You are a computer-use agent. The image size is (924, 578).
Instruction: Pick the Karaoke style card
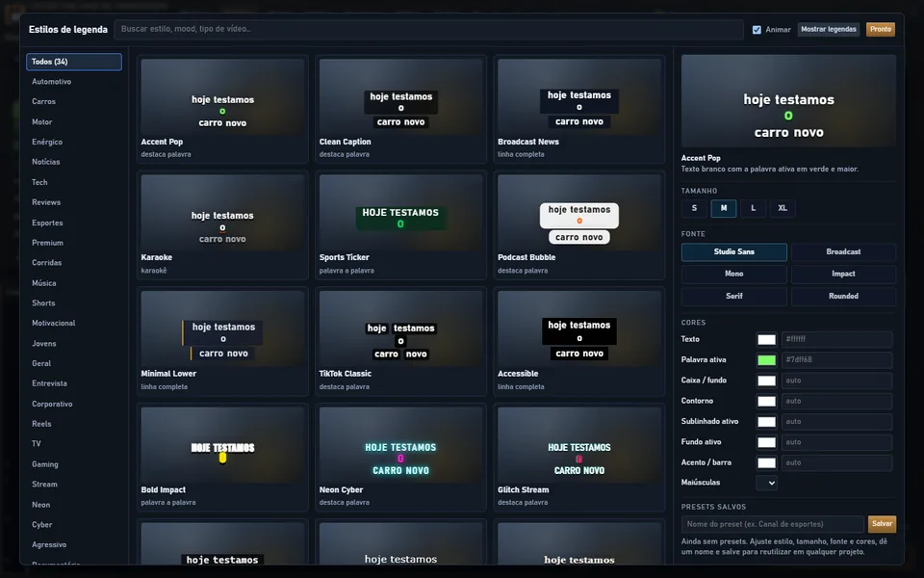[222, 224]
